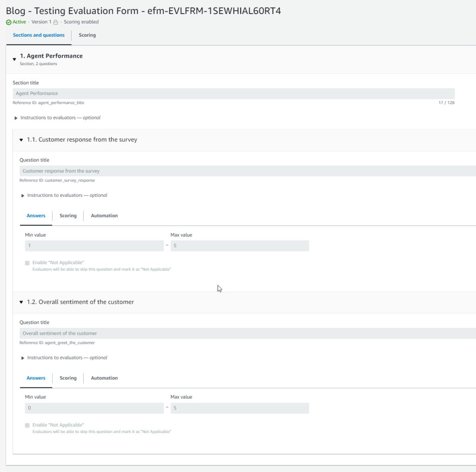Switch to the top-level Scoring tab
Viewport: 476px width, 472px height.
[87, 35]
